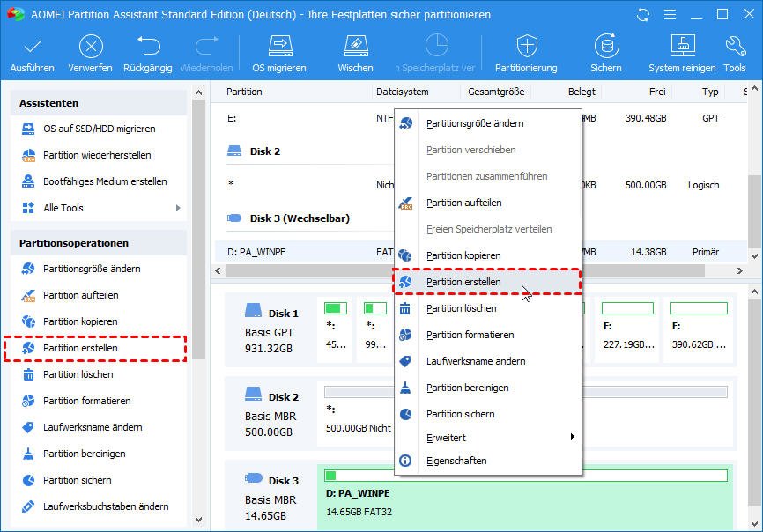763x532 pixels.
Task: Sort by Gesamtgröße column header
Action: 496,92
